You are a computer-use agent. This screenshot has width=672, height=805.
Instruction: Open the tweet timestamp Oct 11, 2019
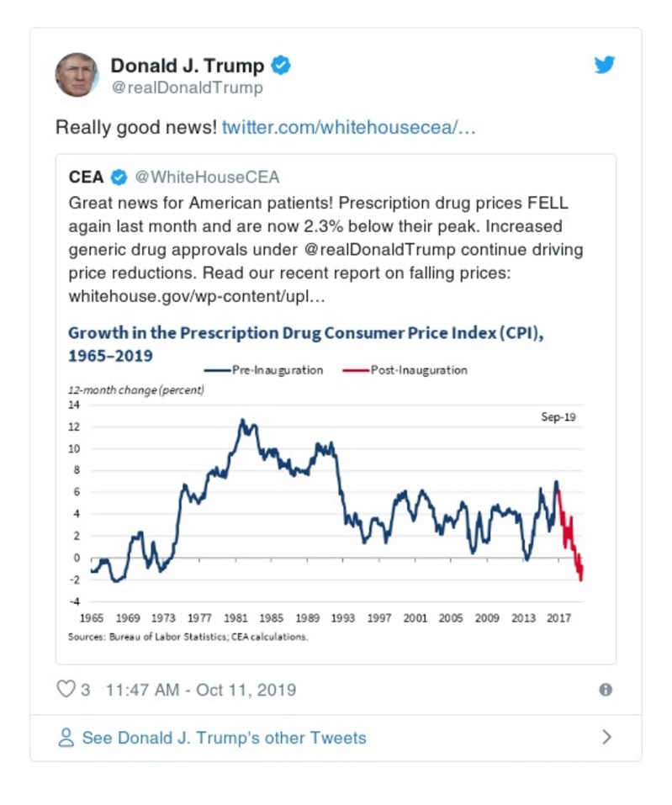(x=200, y=689)
